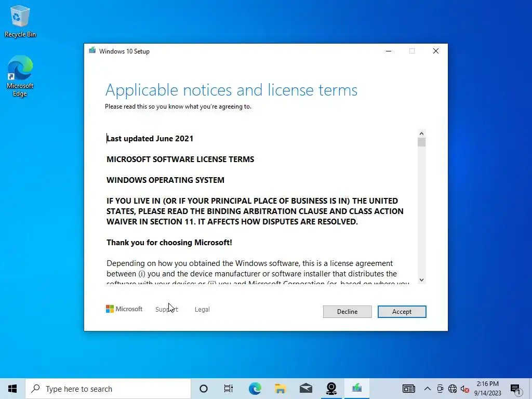
Task: Click the license scrollbar down arrow
Action: tap(421, 280)
